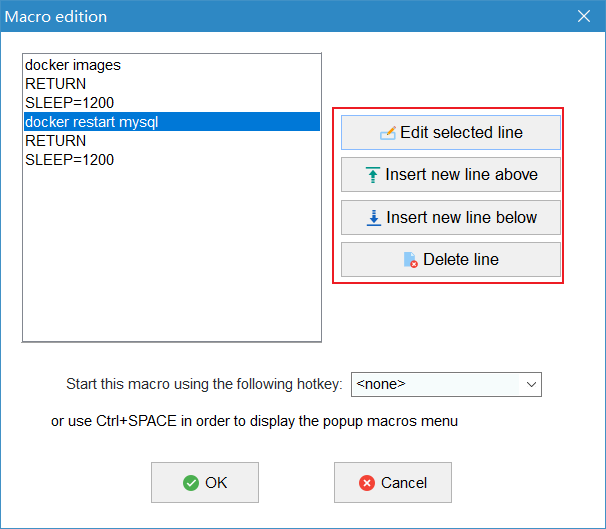Screen dimensions: 606x529
Task: Select the last SLEEP=1200 line
Action: (172, 160)
